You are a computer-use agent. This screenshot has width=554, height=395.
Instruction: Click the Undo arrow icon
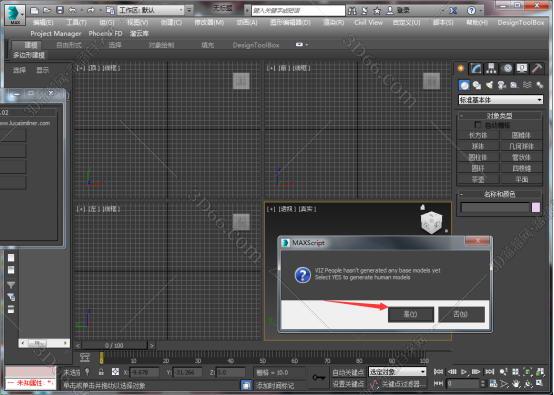coord(72,11)
